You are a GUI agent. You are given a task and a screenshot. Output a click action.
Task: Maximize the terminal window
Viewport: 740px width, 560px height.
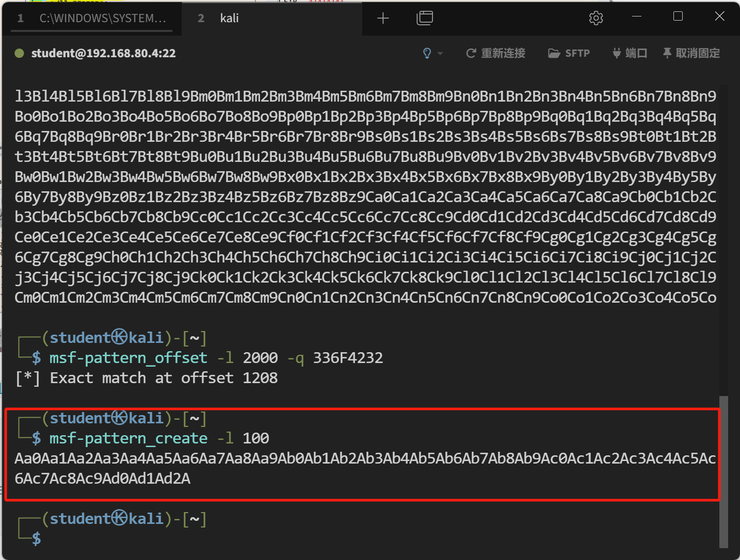pos(678,17)
